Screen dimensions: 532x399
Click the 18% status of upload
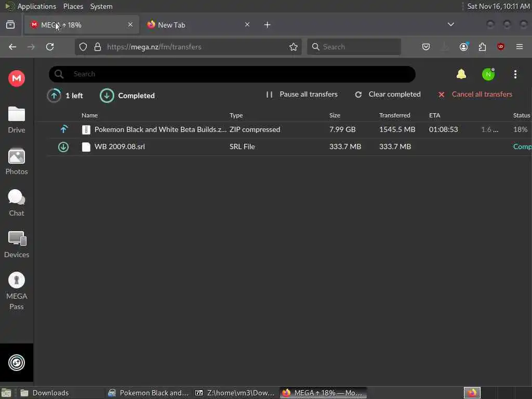click(520, 129)
